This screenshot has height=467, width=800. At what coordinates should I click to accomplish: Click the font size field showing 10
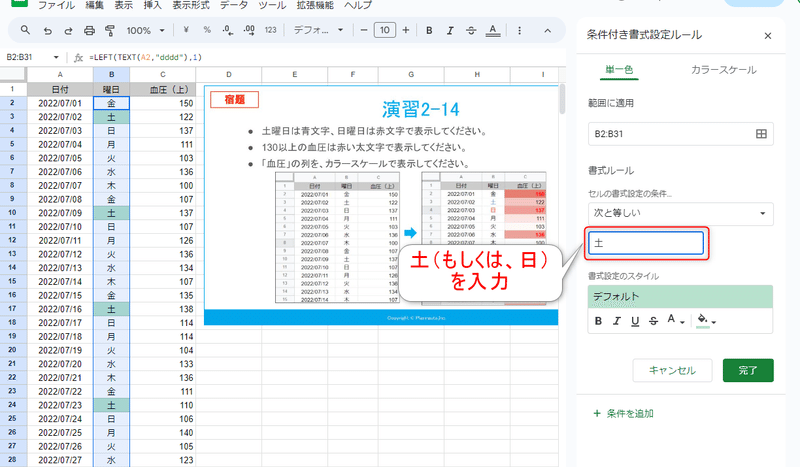tap(385, 30)
